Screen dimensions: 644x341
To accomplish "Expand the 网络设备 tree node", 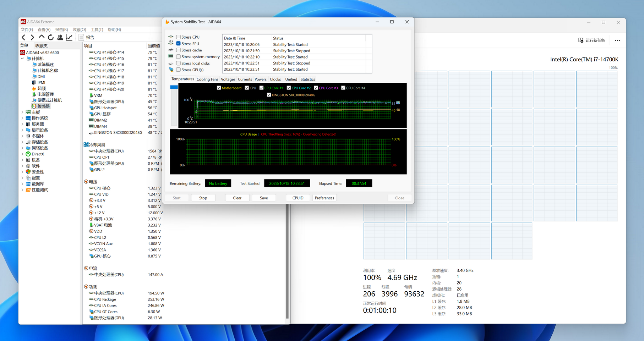I will pyautogui.click(x=23, y=148).
